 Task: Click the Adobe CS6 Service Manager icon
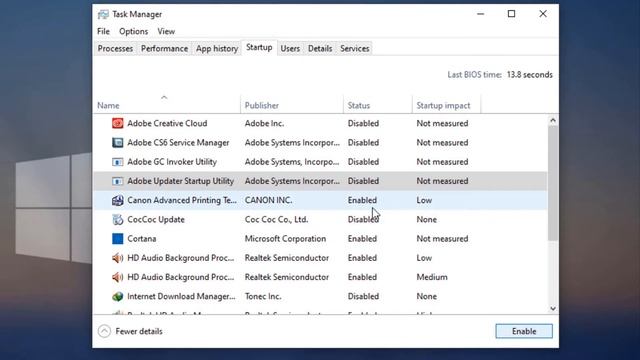(x=118, y=142)
